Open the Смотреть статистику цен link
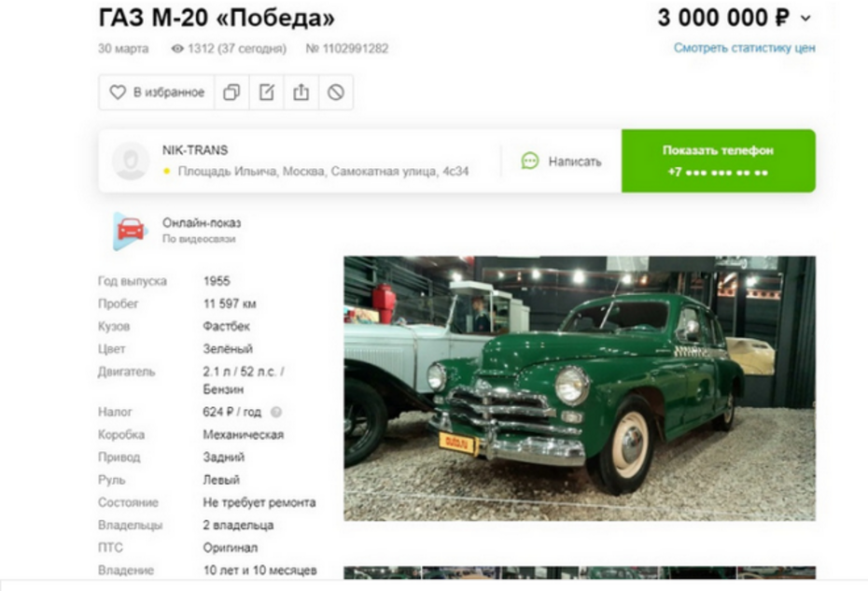Screen dimensions: 868x591 pyautogui.click(x=744, y=48)
